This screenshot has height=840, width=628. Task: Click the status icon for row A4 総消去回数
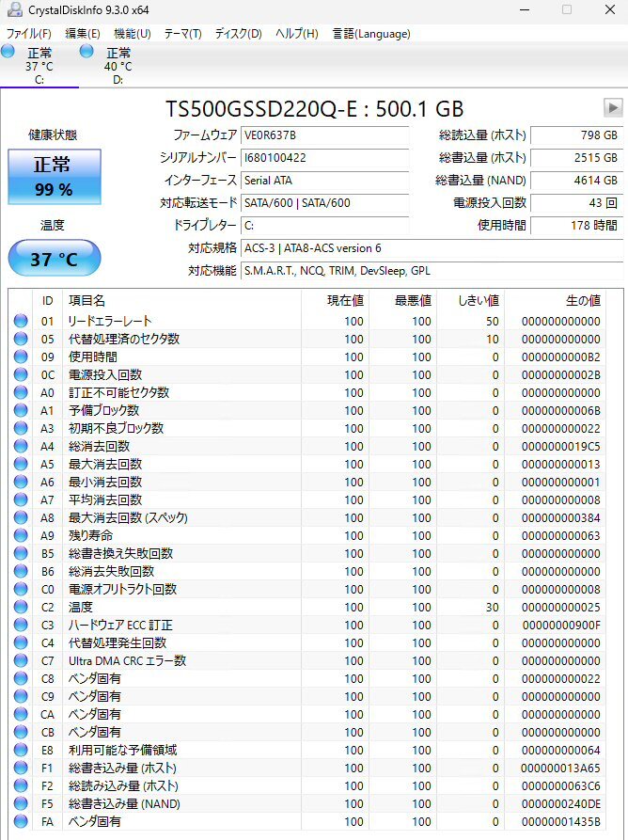click(21, 446)
